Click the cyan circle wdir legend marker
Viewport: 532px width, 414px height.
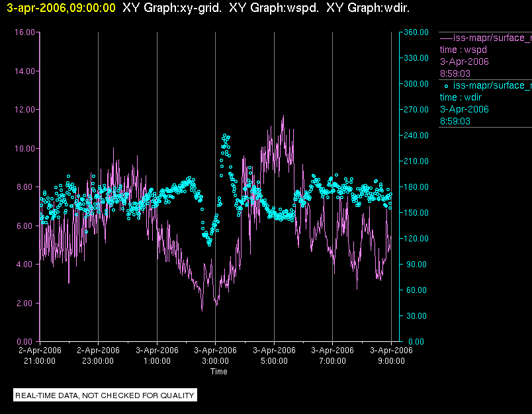click(446, 86)
